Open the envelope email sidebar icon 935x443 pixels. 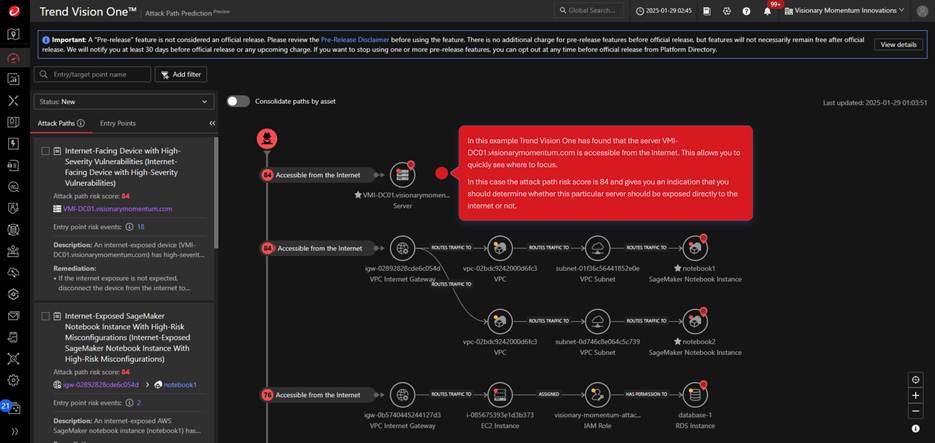[14, 315]
